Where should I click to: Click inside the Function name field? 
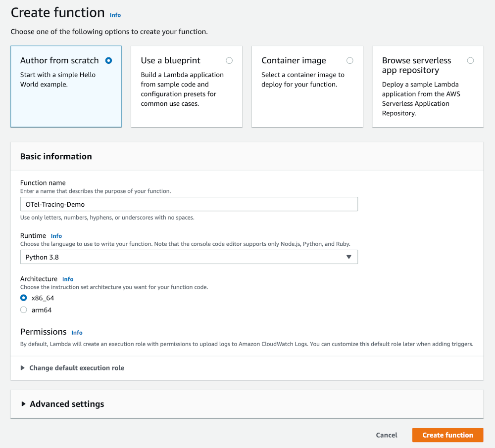click(189, 204)
